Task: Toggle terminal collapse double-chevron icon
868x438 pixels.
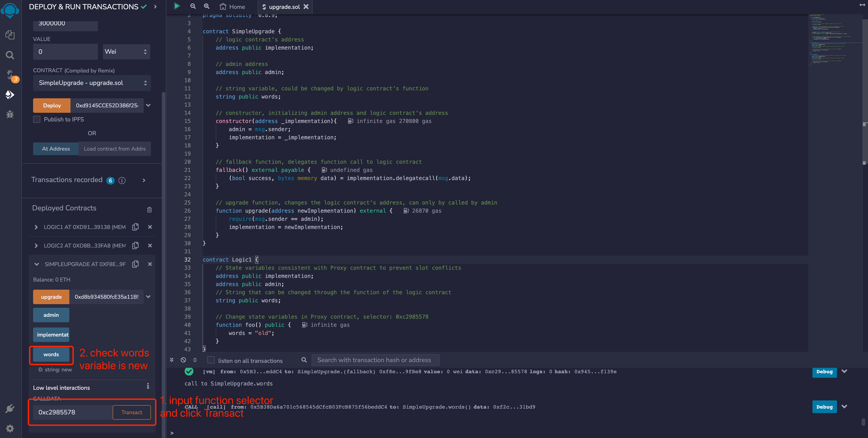Action: tap(172, 360)
